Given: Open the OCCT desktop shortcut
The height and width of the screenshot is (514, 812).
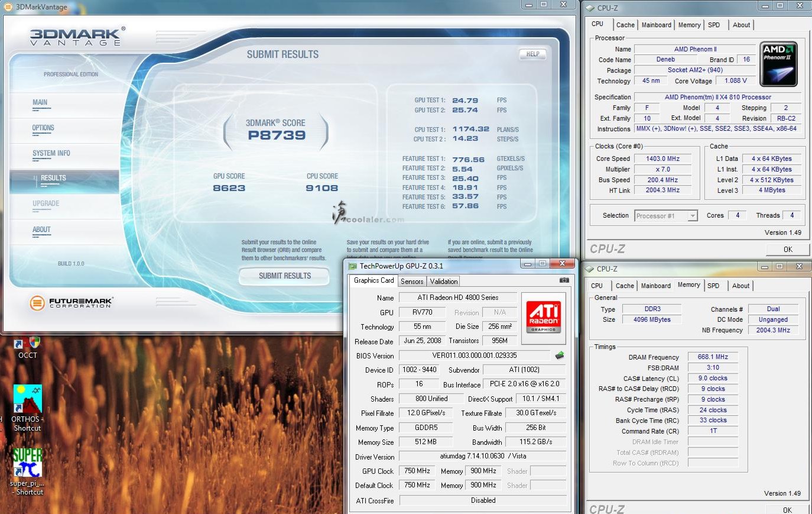Looking at the screenshot, I should click(x=27, y=346).
